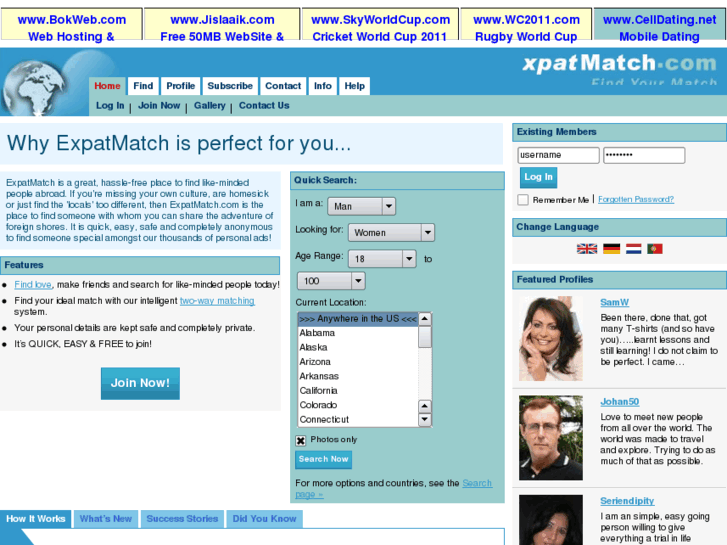Select Arizona in the location list

(357, 362)
